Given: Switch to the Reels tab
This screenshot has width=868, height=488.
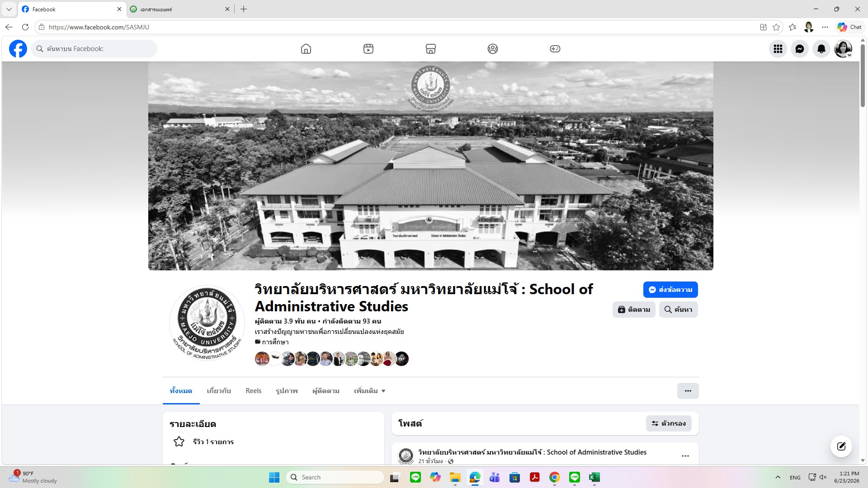Looking at the screenshot, I should point(253,391).
